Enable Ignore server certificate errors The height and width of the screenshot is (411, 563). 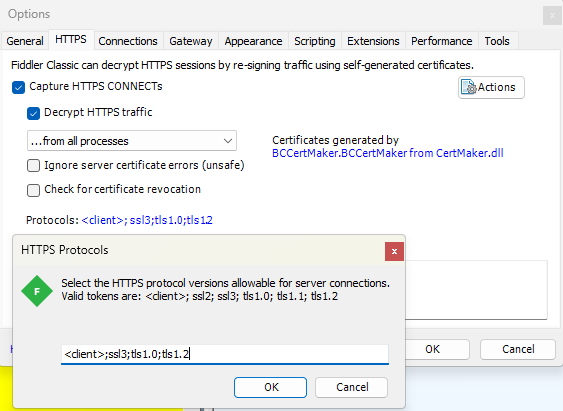pos(33,165)
